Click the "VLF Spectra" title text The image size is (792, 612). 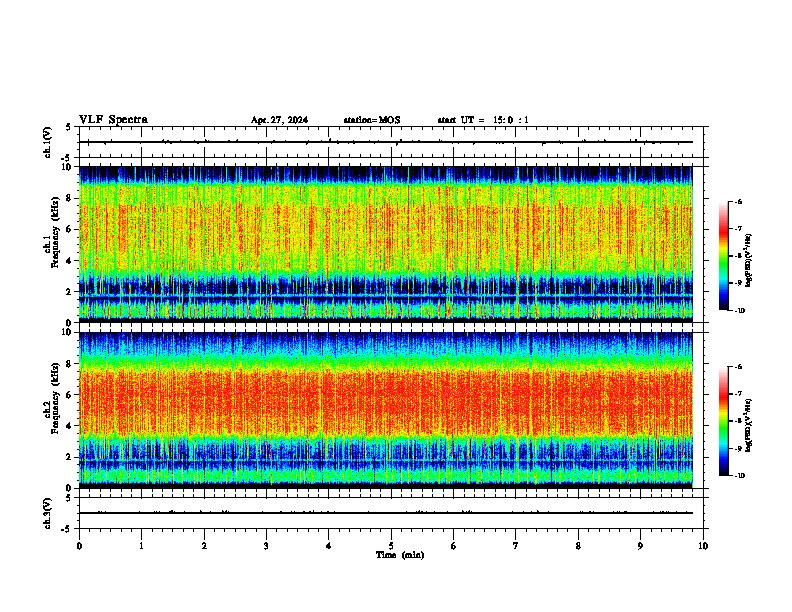coord(113,120)
